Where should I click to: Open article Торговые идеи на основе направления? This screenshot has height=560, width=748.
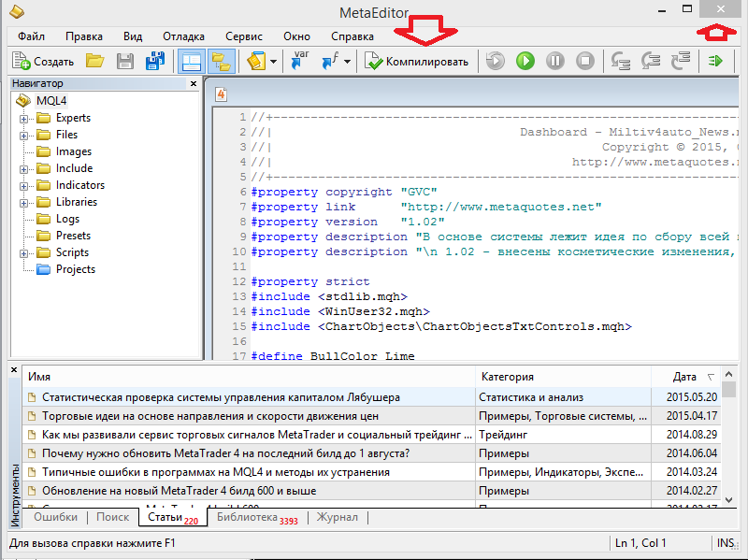tap(209, 416)
